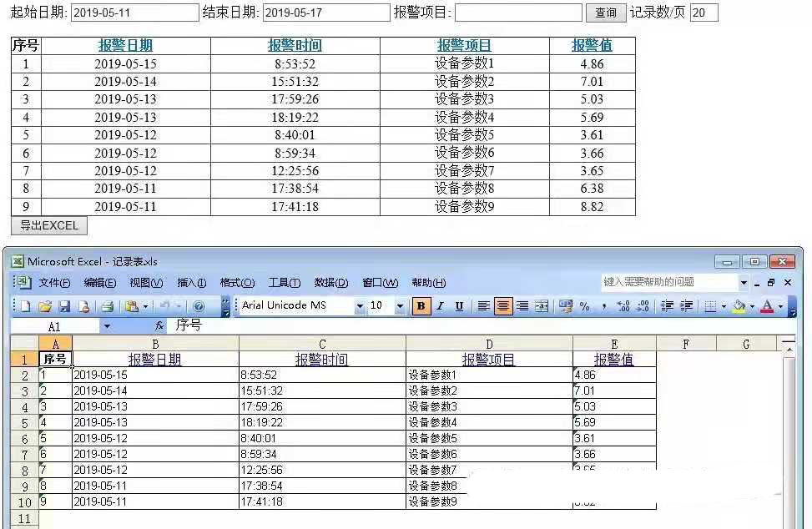The height and width of the screenshot is (529, 812).
Task: Click the Fill Color paint bucket swatch
Action: (739, 306)
